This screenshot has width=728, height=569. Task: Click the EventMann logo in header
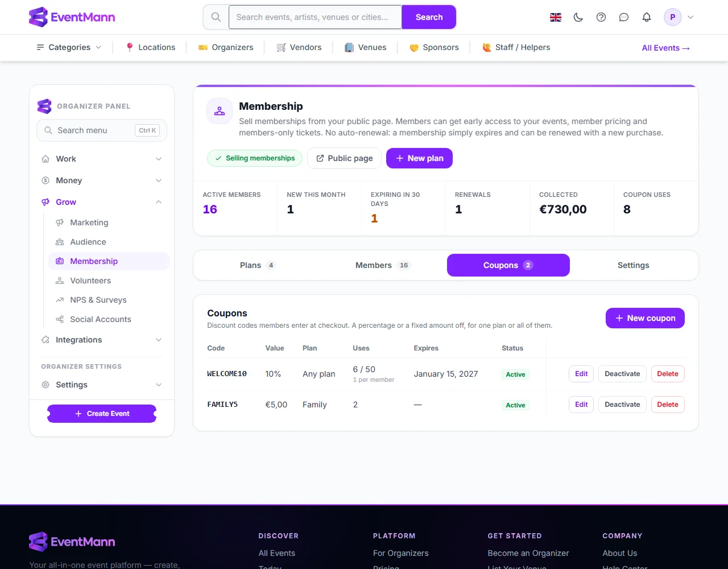click(x=72, y=17)
